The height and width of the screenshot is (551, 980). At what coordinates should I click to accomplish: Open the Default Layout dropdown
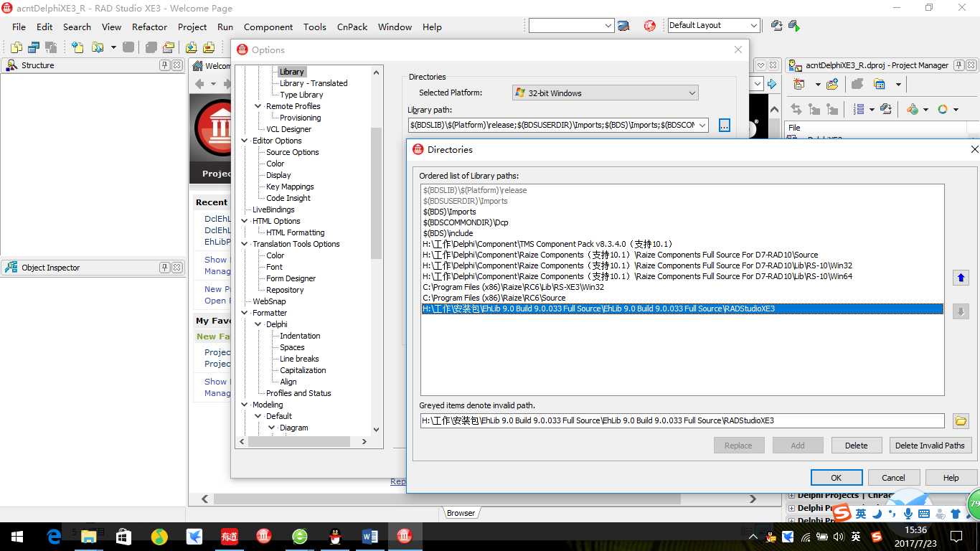click(754, 25)
